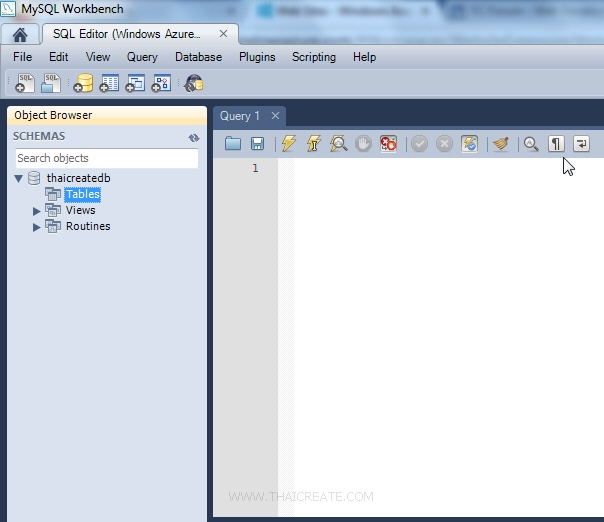Viewport: 604px width, 522px height.
Task: Toggle continue on error icon
Action: point(388,144)
